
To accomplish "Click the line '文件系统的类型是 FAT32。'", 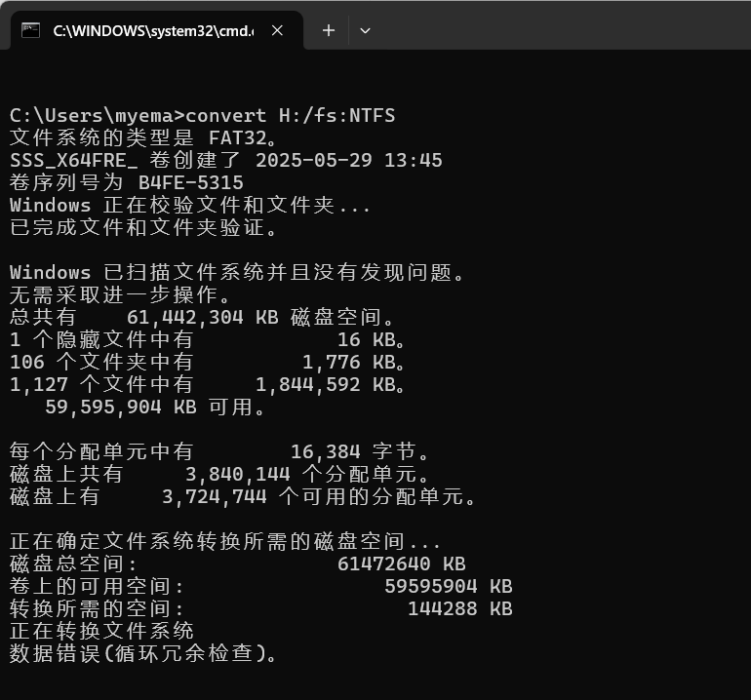I will click(143, 137).
